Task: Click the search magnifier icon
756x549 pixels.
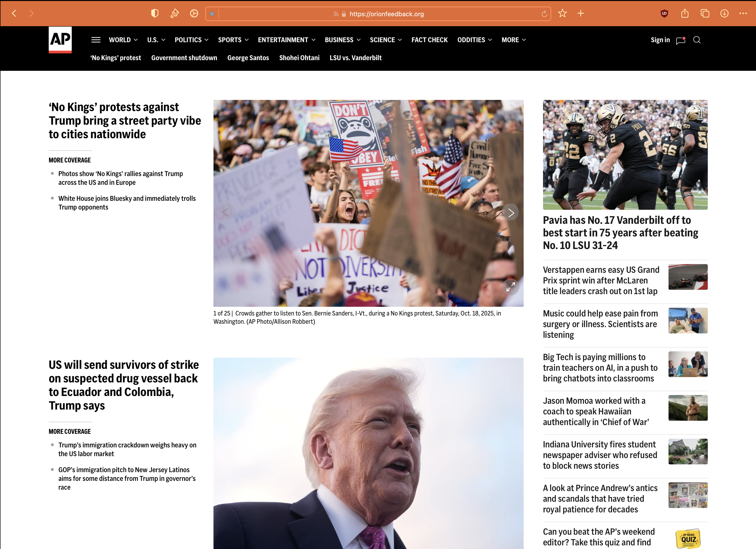Action: 697,40
